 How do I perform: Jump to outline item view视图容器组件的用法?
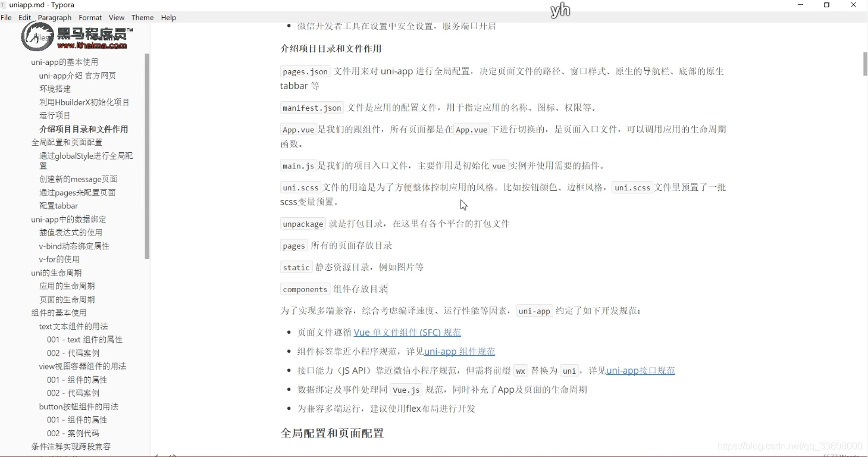[83, 367]
